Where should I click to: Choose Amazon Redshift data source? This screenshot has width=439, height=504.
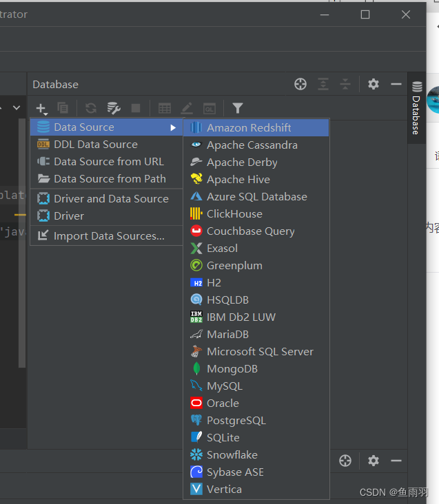coord(256,127)
